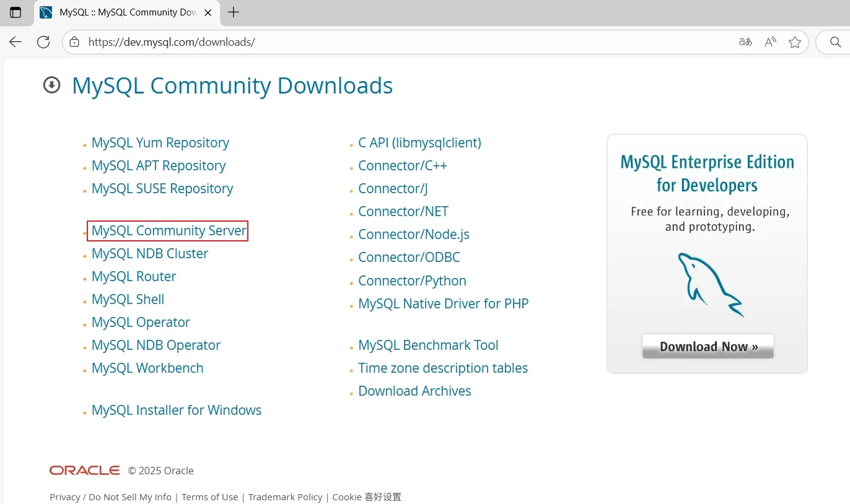
Task: Open the Trademark Policy link
Action: tap(285, 497)
